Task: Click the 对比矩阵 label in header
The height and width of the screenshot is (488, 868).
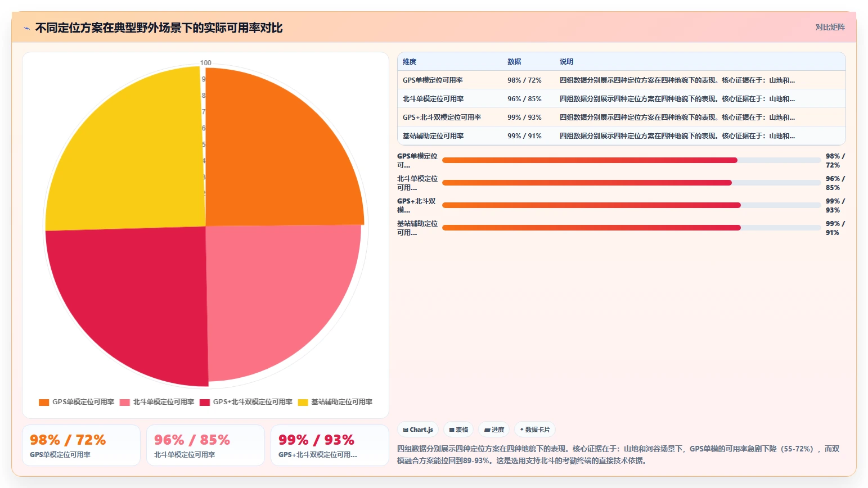Action: [x=830, y=27]
